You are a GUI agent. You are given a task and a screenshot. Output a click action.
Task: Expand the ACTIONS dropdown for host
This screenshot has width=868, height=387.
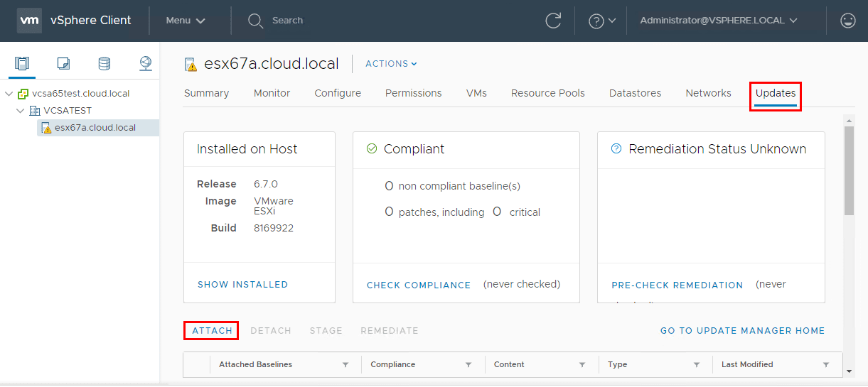tap(391, 64)
